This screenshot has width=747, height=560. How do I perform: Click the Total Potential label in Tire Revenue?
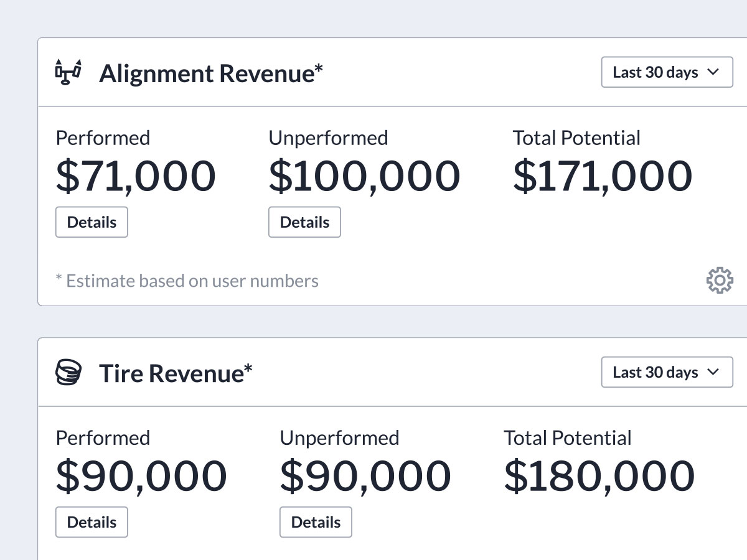pyautogui.click(x=567, y=438)
